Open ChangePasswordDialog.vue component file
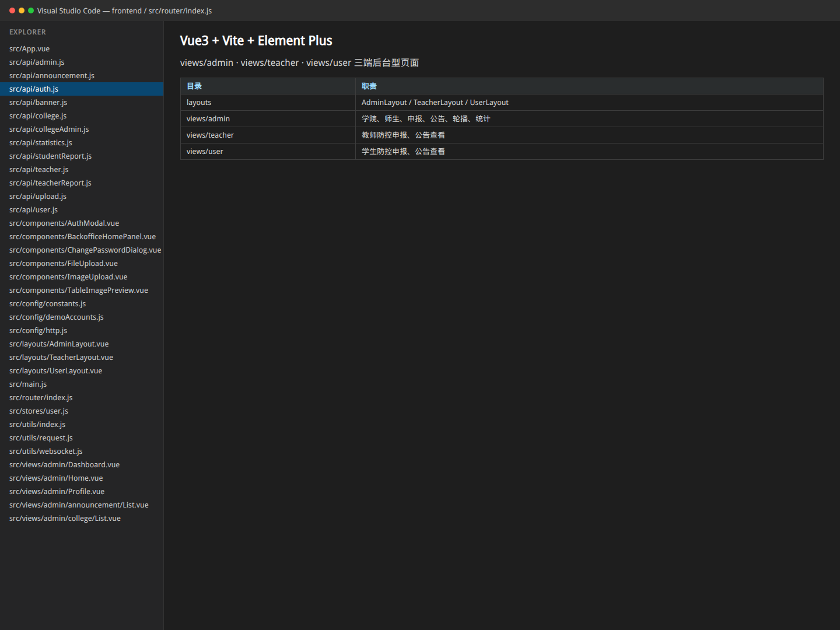This screenshot has height=630, width=840. (82, 250)
